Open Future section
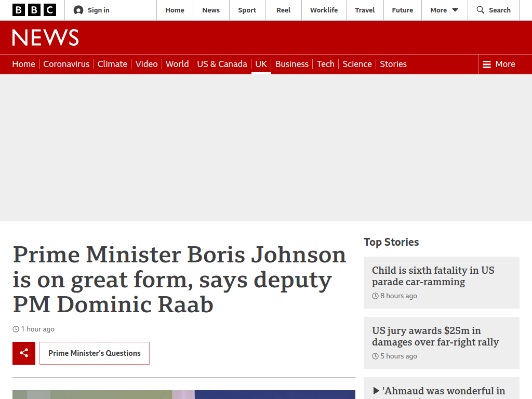Screen dimensions: 532x399 403,10
